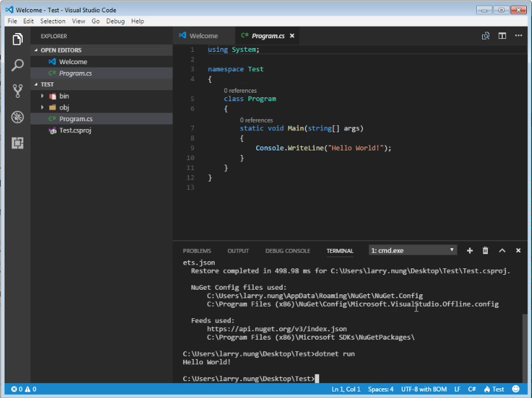Click the Open Changes icon in editor toolbar

tap(485, 36)
